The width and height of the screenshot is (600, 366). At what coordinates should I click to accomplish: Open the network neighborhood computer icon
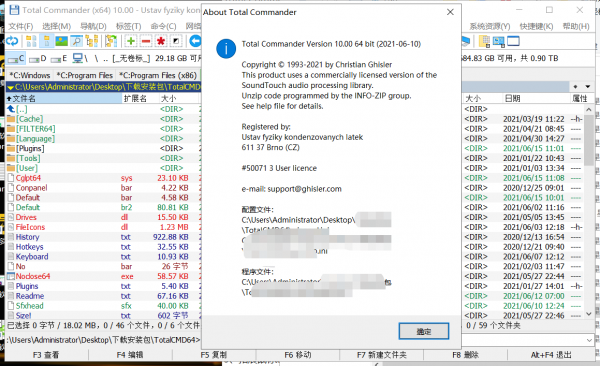(78, 59)
